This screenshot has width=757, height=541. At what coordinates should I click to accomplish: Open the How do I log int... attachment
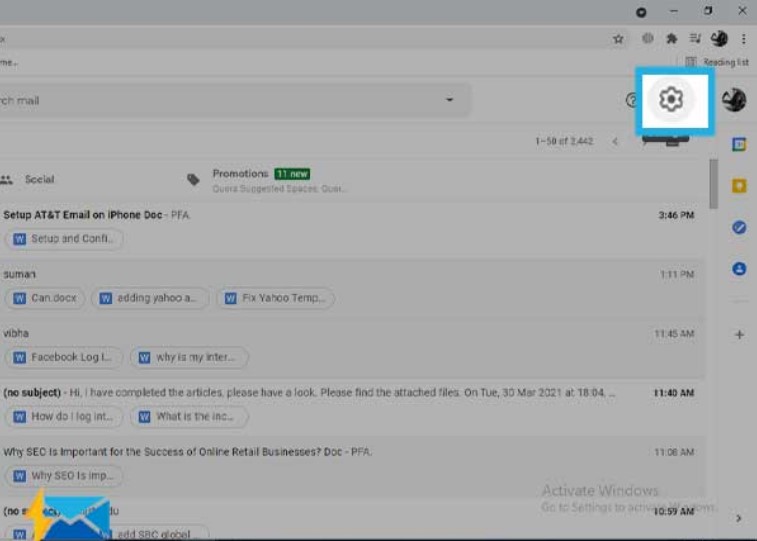[x=64, y=416]
